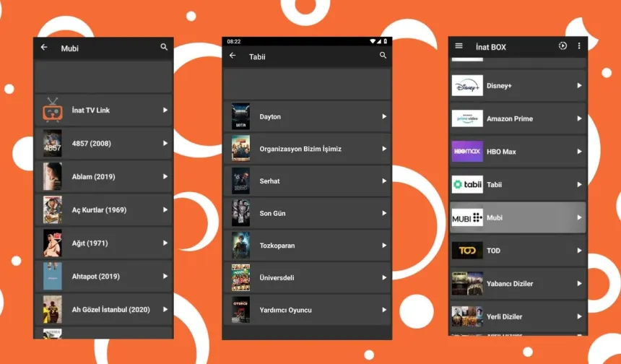Open search in the Tabii screen
Image resolution: width=621 pixels, height=364 pixels.
tap(383, 56)
